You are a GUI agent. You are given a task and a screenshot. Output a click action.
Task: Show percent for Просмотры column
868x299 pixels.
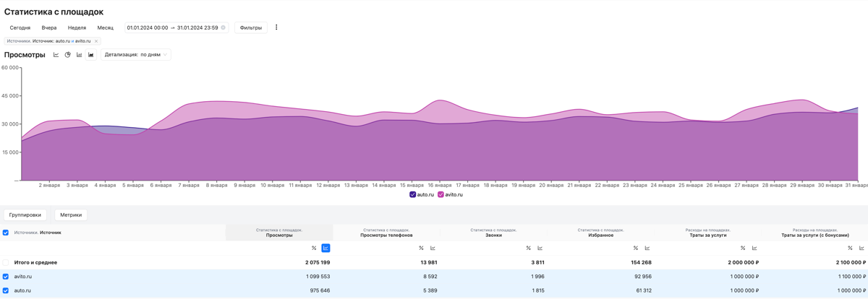coord(314,248)
